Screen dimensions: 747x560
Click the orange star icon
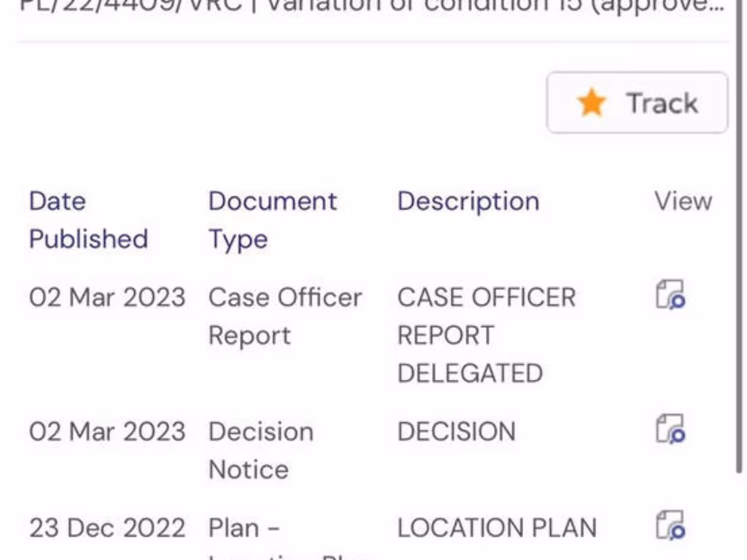click(591, 103)
